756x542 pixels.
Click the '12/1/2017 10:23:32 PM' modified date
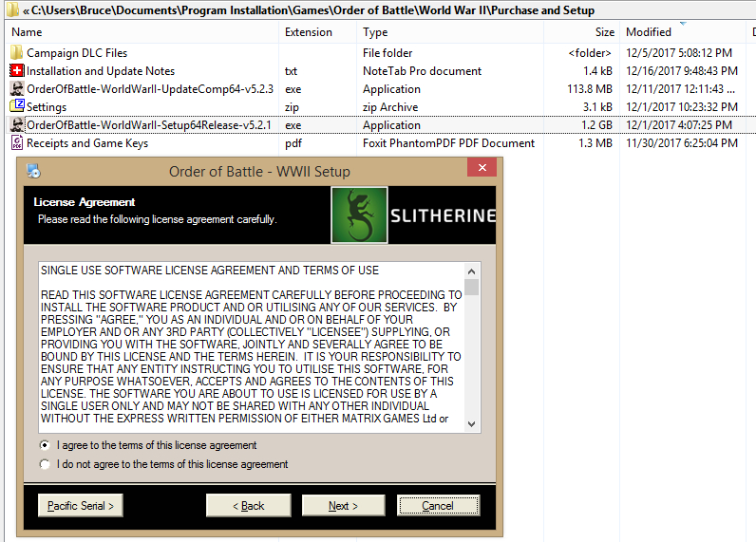tap(682, 107)
